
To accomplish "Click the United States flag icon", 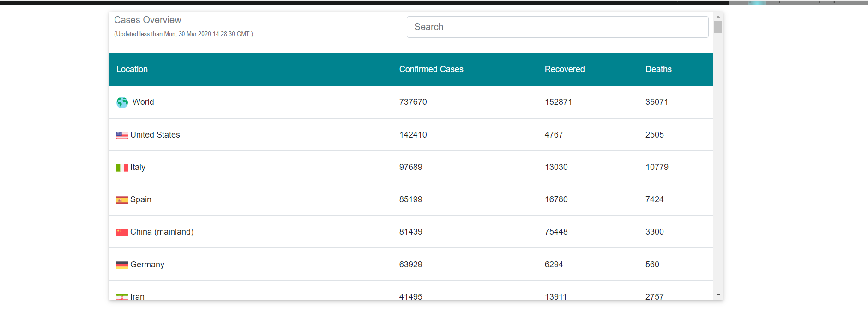I will 122,135.
